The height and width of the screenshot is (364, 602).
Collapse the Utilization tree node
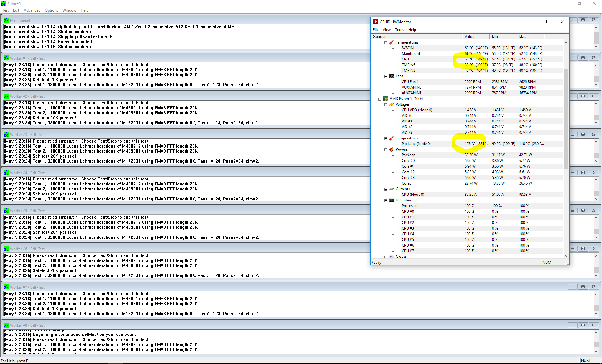pos(386,200)
